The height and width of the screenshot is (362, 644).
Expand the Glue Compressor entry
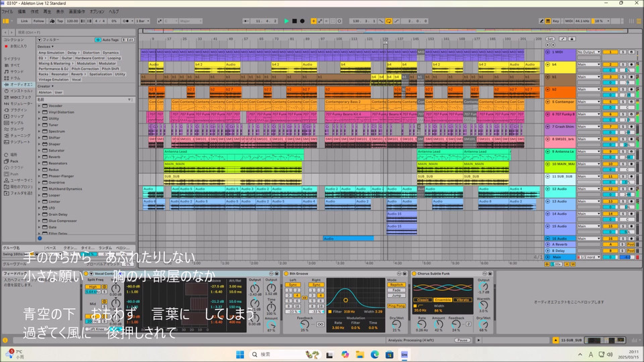tap(40, 221)
